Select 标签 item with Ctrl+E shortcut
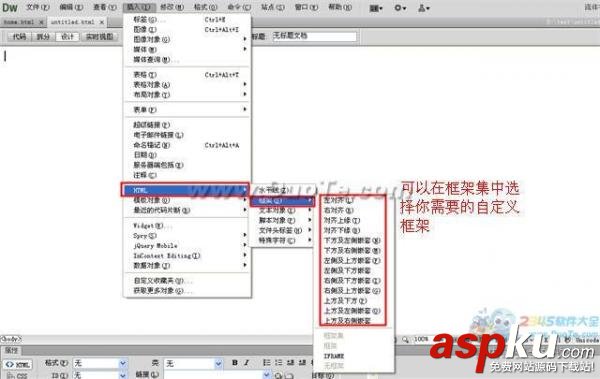The image size is (600, 379). point(187,19)
